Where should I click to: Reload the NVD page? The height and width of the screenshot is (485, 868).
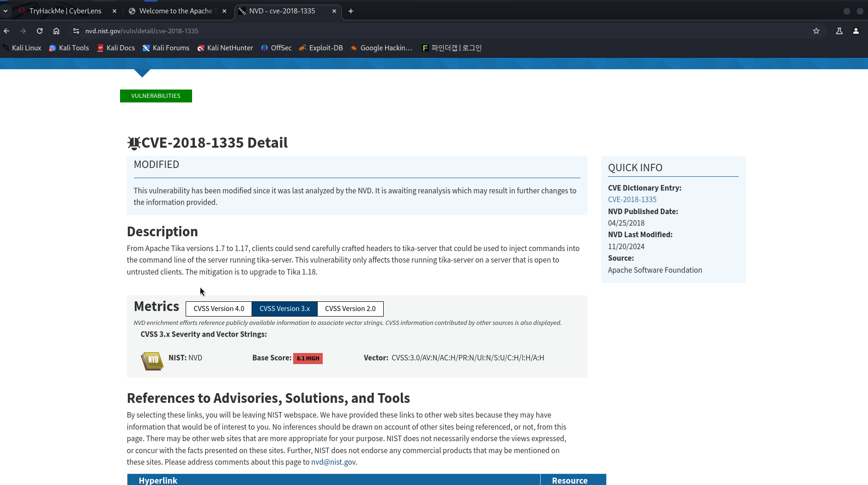coord(40,31)
